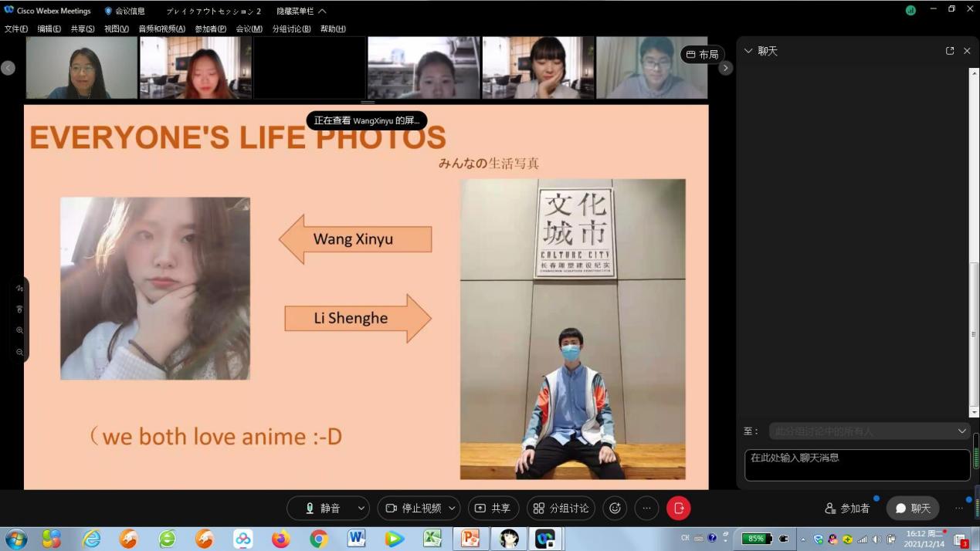
Task: Click the annotate squiggle tool icon
Action: [19, 289]
